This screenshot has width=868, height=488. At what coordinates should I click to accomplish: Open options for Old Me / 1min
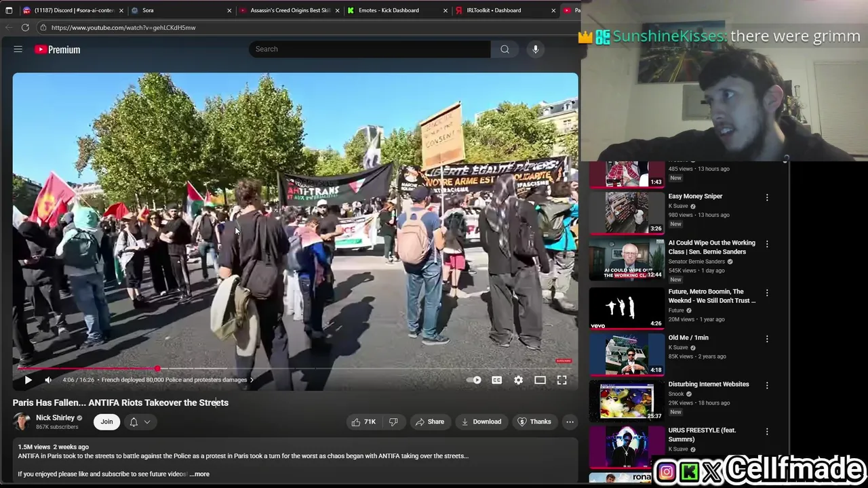coord(767,339)
